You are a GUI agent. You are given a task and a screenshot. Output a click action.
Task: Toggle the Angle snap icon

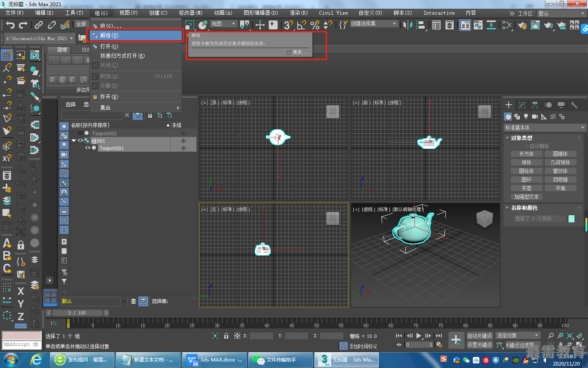pyautogui.click(x=302, y=25)
